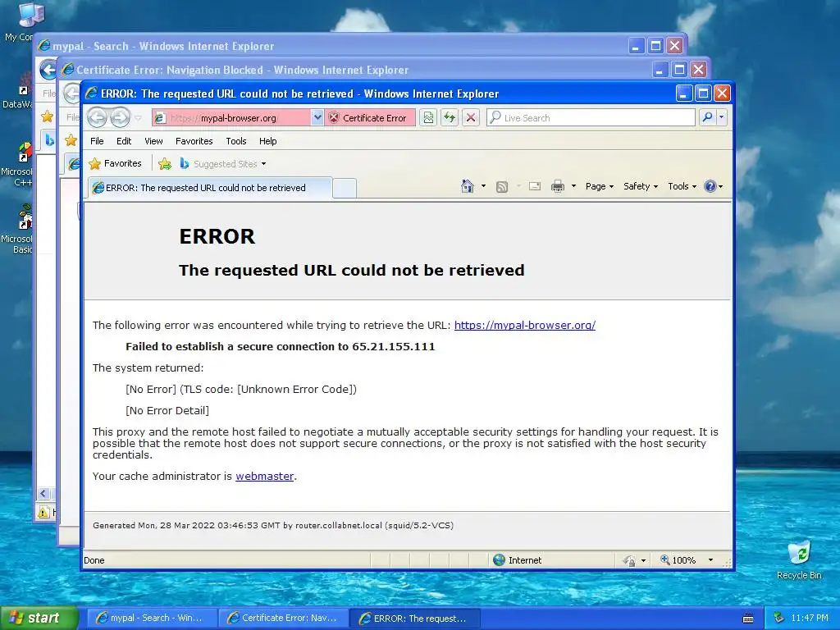Click the search magnifier button
Image resolution: width=840 pixels, height=630 pixels.
click(x=707, y=117)
